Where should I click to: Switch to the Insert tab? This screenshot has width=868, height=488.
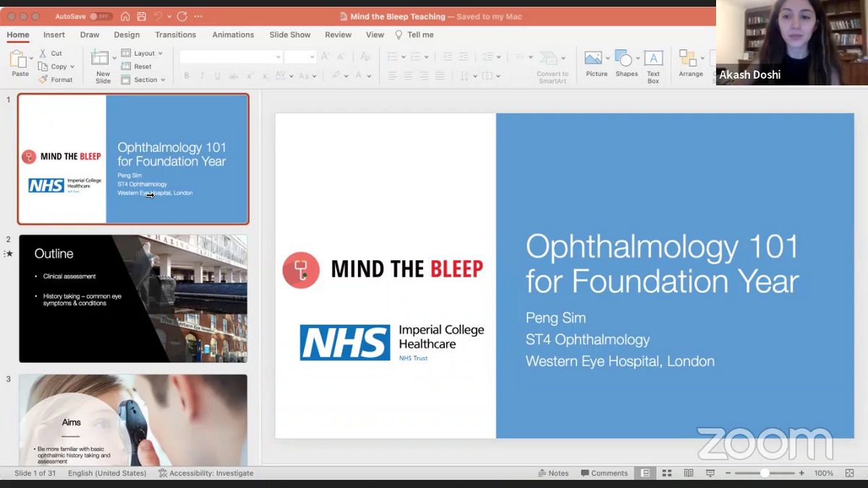(54, 35)
